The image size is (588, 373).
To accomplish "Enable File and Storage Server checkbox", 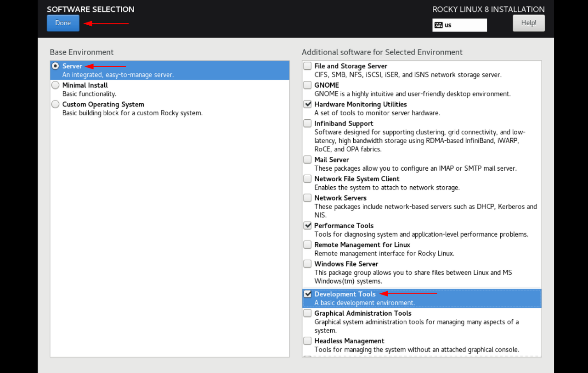I will click(x=307, y=66).
